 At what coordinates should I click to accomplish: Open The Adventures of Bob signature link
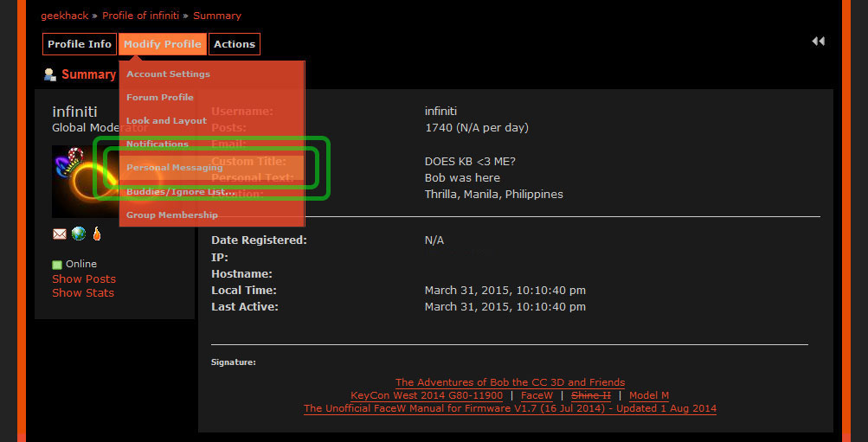510,382
